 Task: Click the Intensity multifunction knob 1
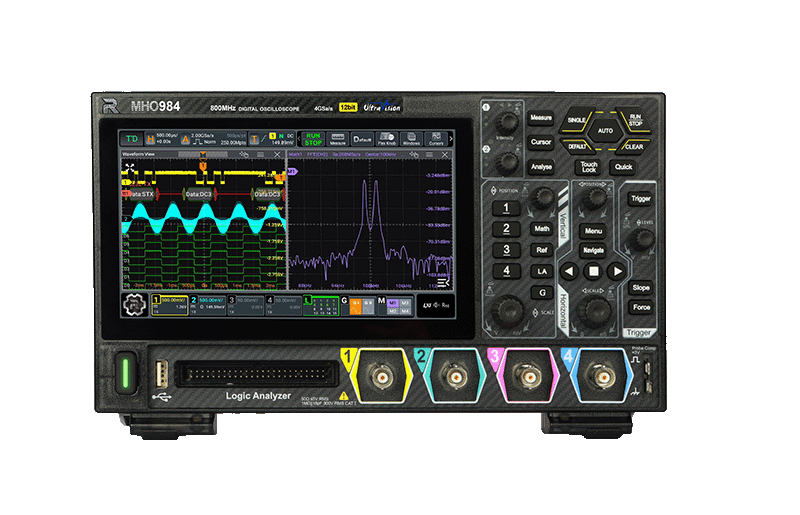507,121
